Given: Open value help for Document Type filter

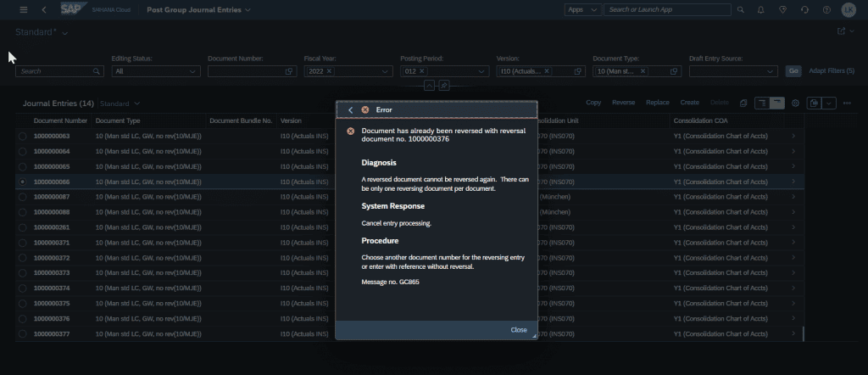Looking at the screenshot, I should [x=674, y=71].
